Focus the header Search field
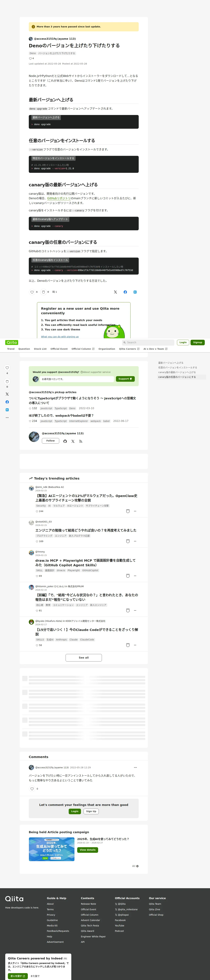 click(x=148, y=342)
